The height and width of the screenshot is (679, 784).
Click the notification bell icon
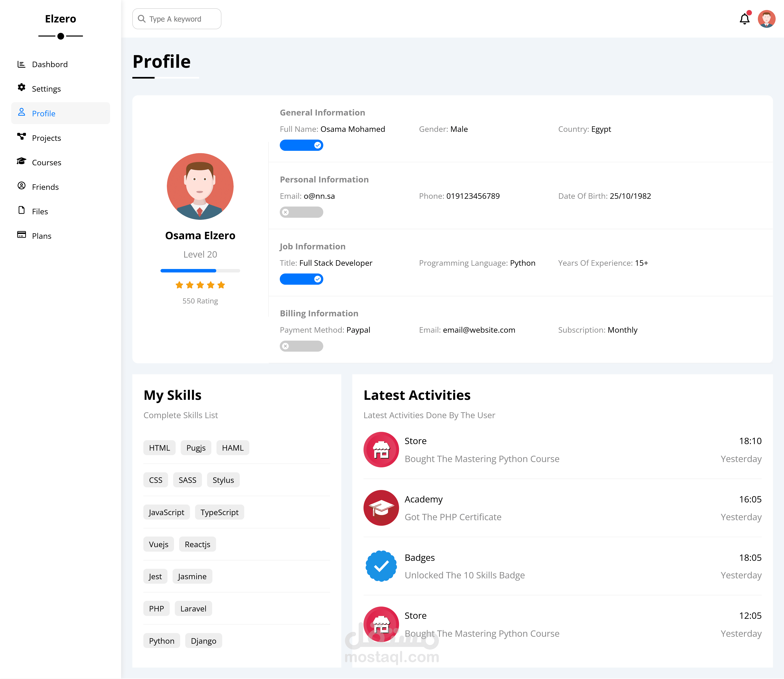744,19
